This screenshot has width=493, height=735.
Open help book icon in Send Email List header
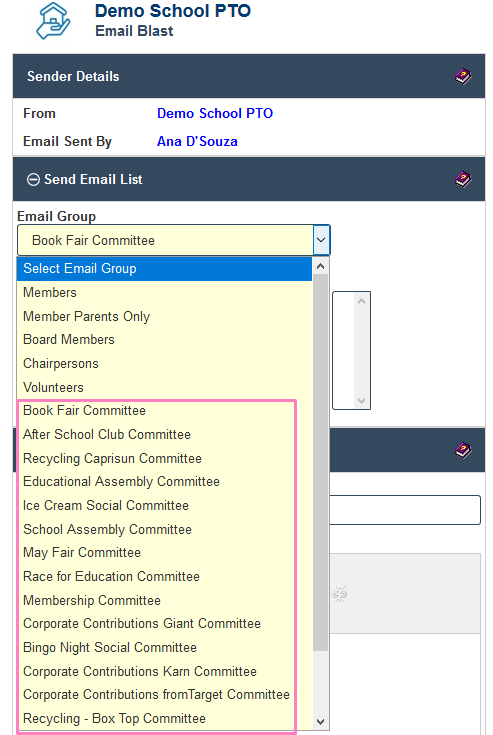[463, 179]
